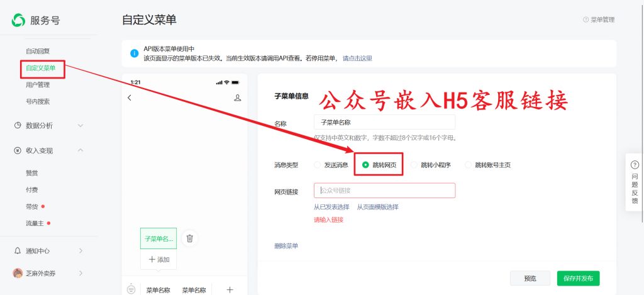Delete submenu with the trash icon
This screenshot has width=644, height=295.
click(x=190, y=238)
